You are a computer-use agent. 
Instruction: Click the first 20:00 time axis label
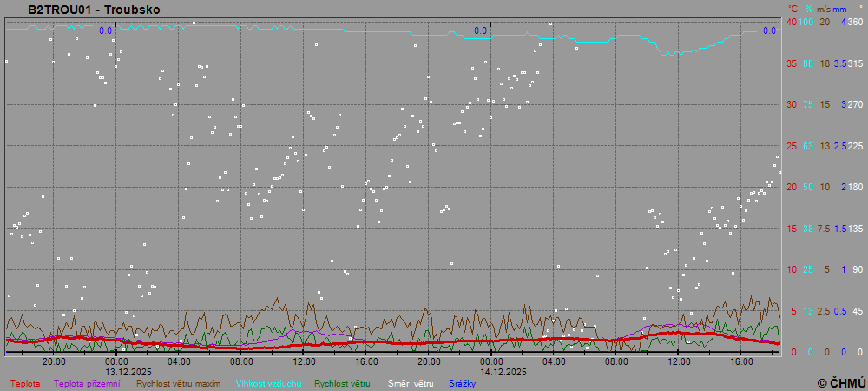[x=54, y=361]
